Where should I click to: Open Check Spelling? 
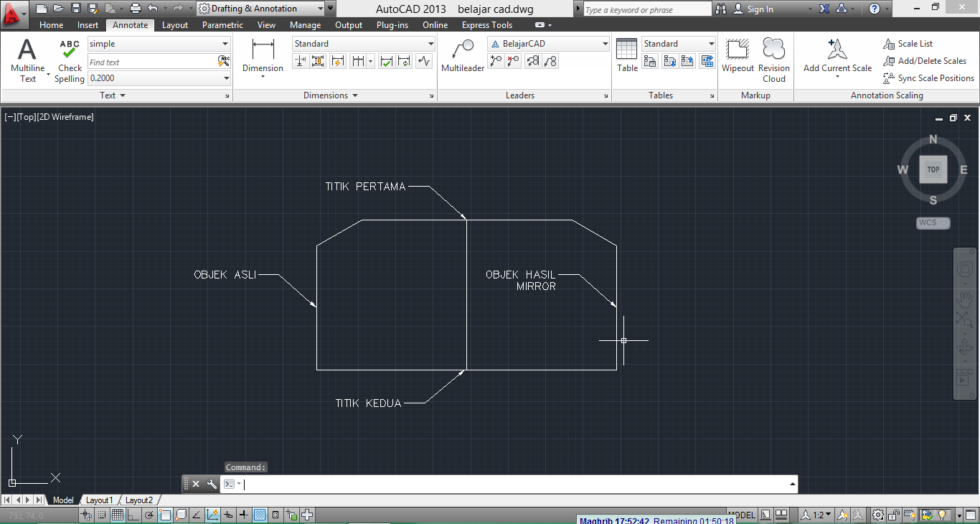coord(69,55)
